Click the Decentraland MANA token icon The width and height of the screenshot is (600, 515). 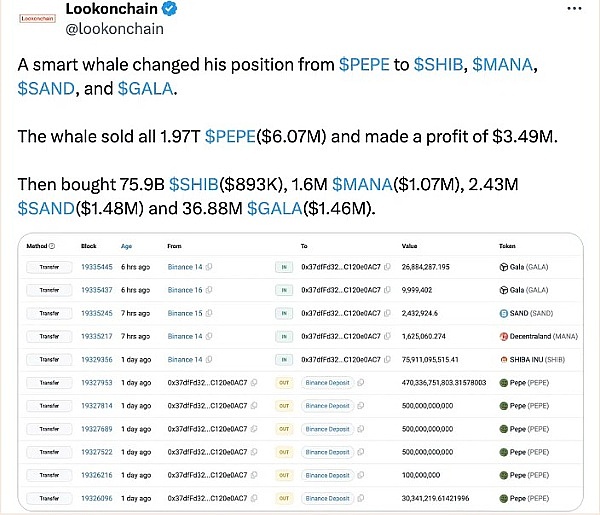click(x=503, y=336)
